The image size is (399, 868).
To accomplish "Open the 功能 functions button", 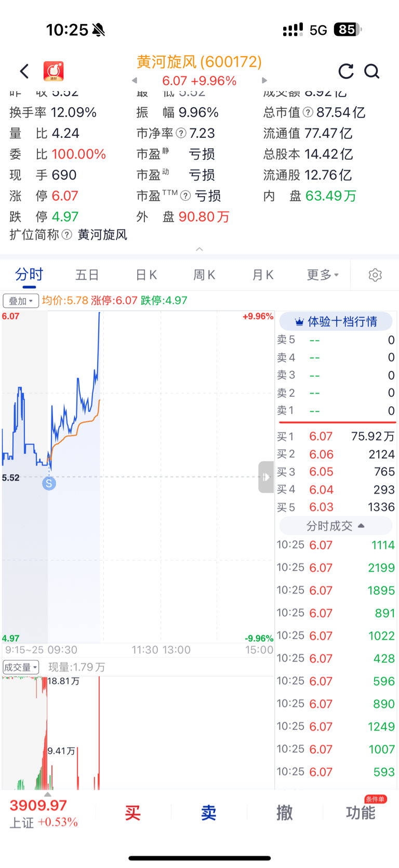I will click(361, 813).
